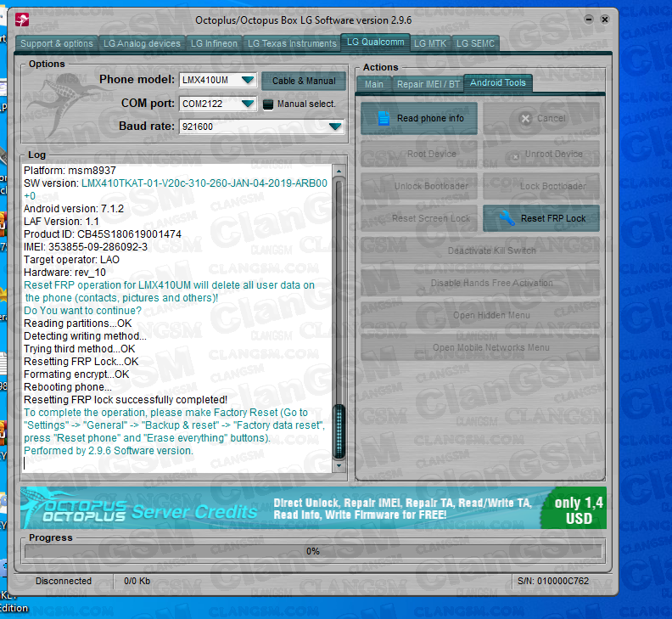Click 'Platform: msm8937' log line

[70, 171]
